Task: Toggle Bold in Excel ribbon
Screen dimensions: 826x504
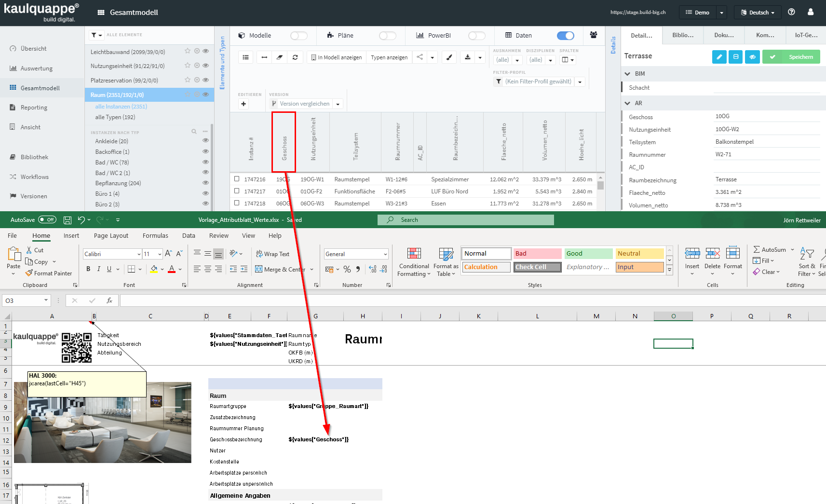Action: click(88, 269)
